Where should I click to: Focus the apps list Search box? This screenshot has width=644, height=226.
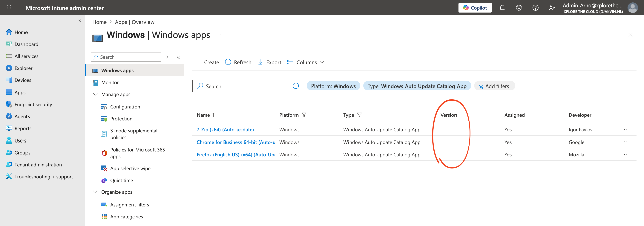[240, 86]
